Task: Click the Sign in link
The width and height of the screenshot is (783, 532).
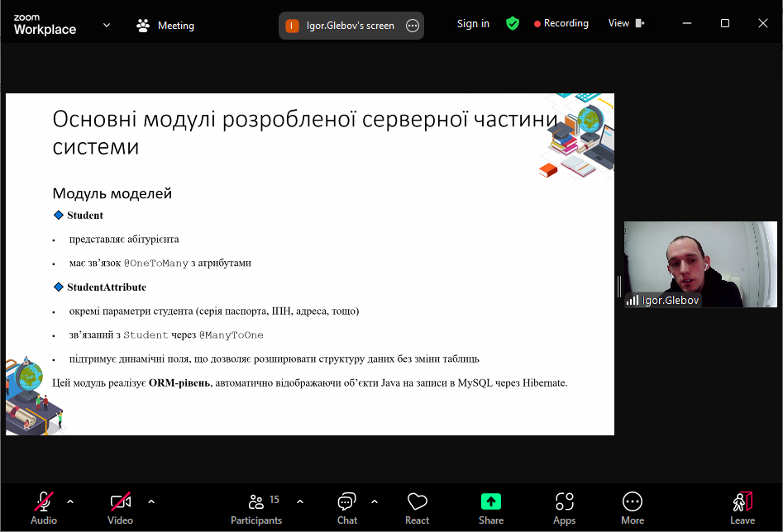Action: tap(473, 24)
